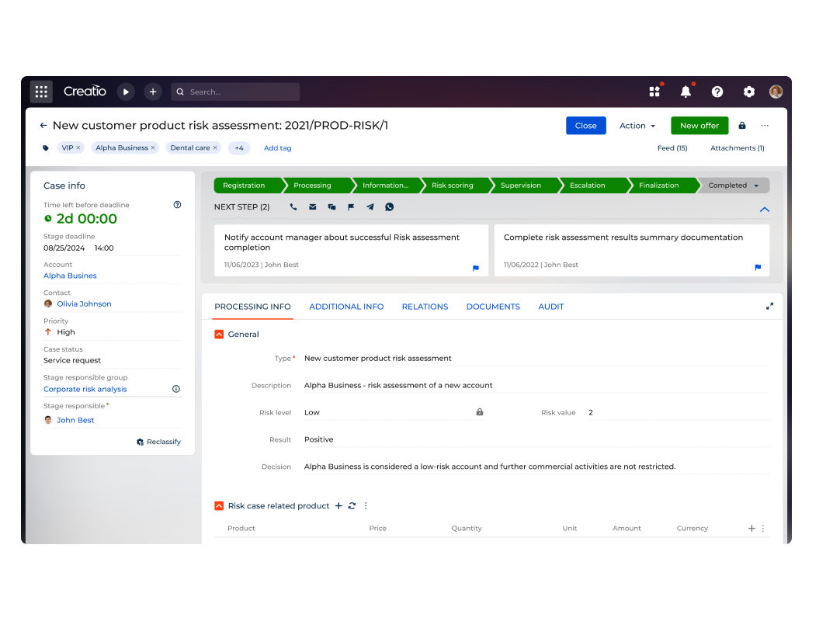This screenshot has width=840, height=621.
Task: Click the phone icon to log a call
Action: [x=293, y=206]
